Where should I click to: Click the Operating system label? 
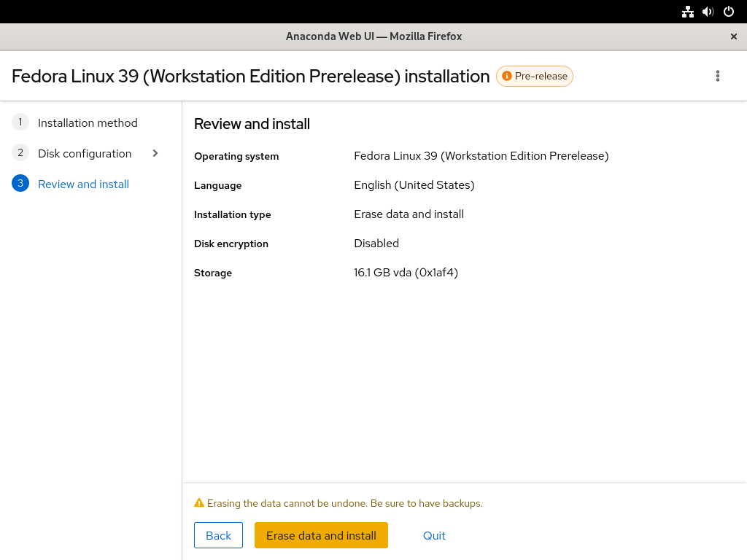tap(236, 156)
